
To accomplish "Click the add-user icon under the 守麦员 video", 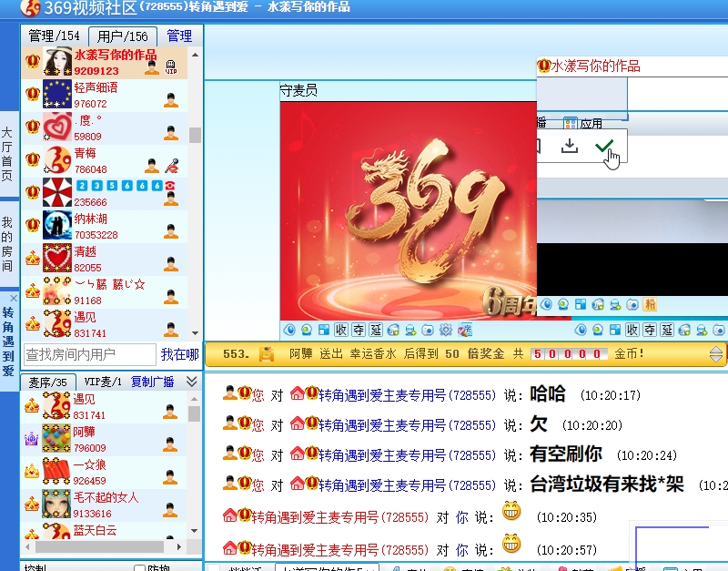I will (410, 330).
